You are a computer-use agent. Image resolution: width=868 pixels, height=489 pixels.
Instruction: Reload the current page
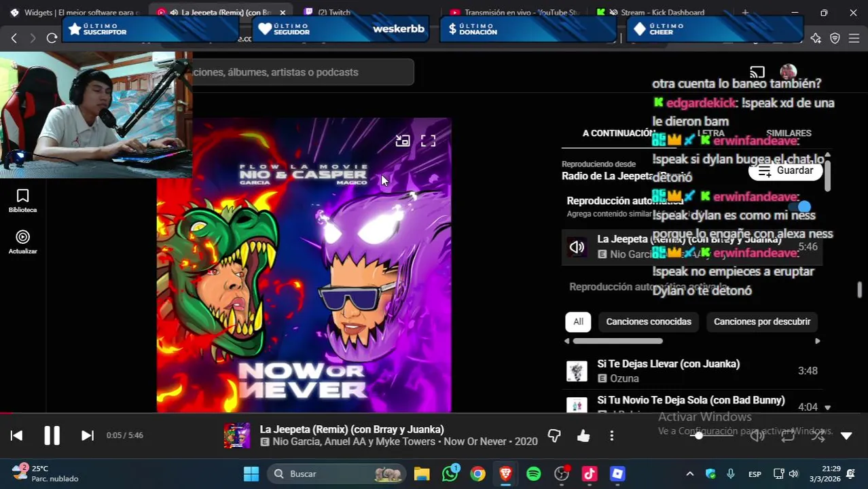click(x=52, y=38)
